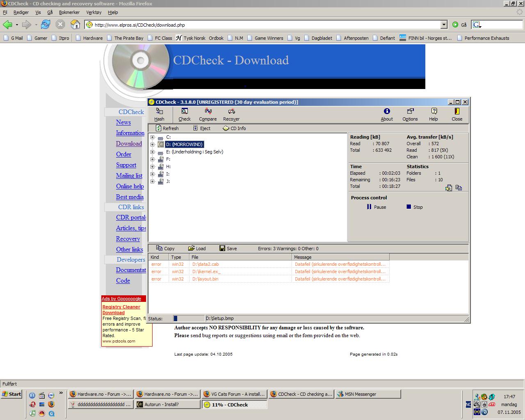Open the Hash tool in CDCheck
Screen dimensions: 525x420
coord(159,114)
